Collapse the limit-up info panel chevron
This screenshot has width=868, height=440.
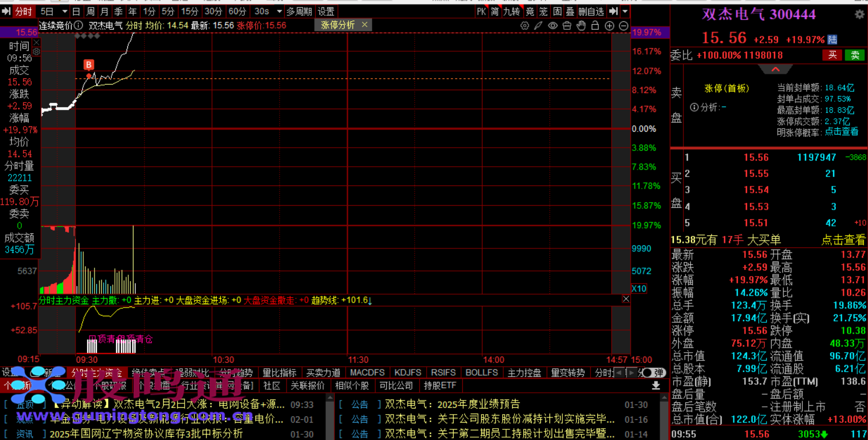point(775,69)
